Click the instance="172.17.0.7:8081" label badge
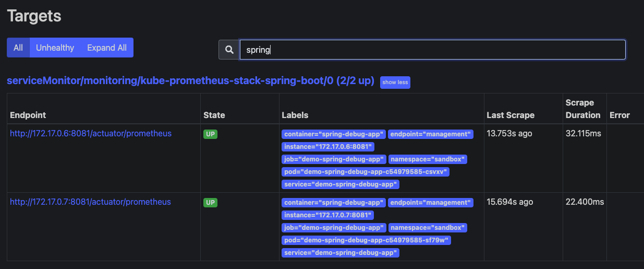 click(x=327, y=215)
